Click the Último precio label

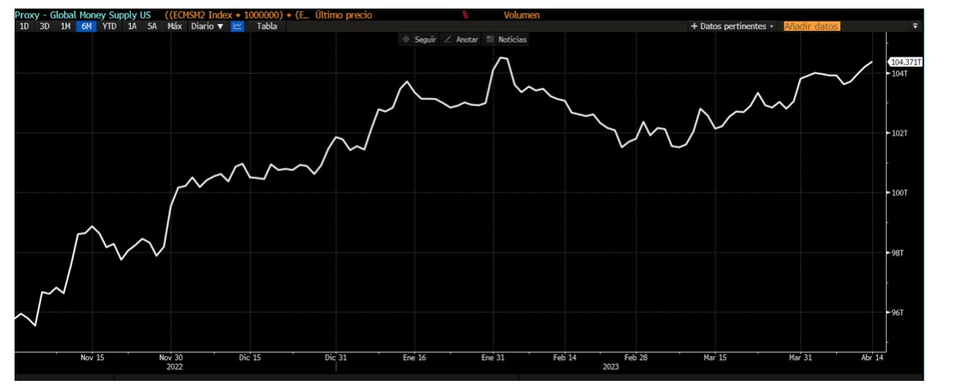[x=344, y=15]
